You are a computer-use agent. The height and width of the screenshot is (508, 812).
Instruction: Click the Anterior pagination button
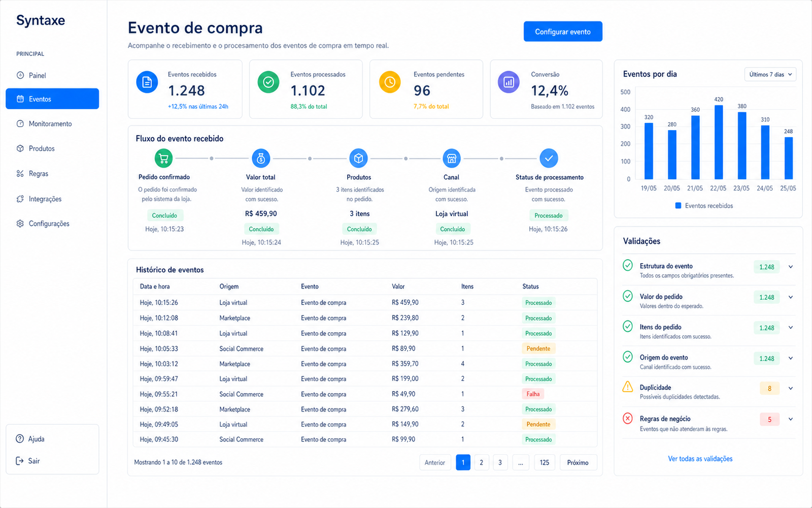point(435,462)
